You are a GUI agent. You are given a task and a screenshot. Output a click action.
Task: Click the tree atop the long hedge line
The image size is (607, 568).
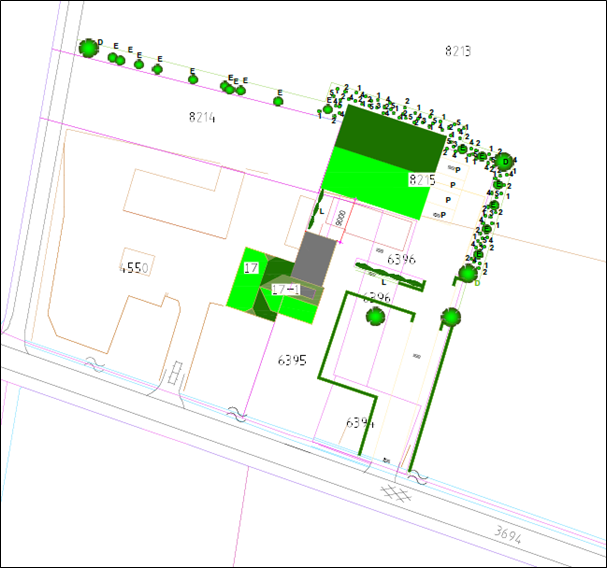[x=451, y=317]
